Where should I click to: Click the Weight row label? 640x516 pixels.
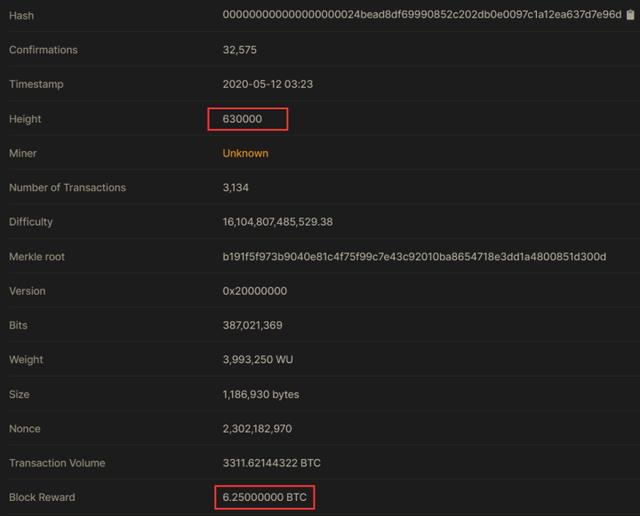coord(26,360)
